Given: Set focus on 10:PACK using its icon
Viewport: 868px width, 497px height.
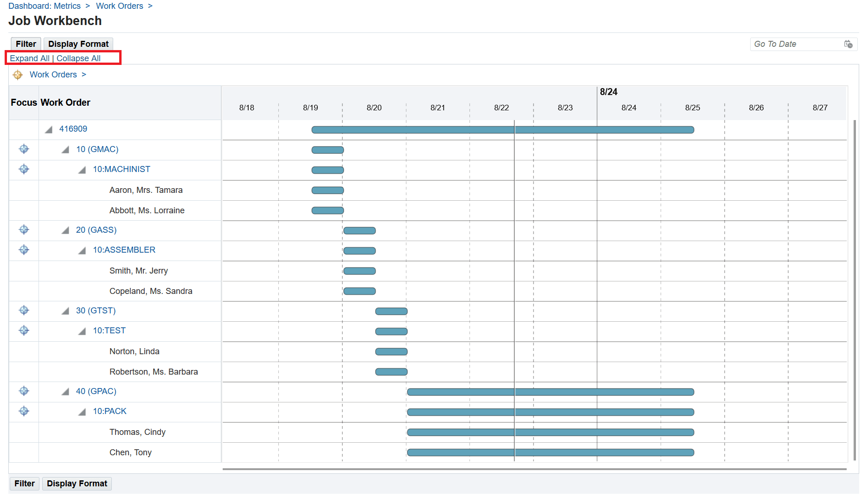Looking at the screenshot, I should [x=24, y=411].
